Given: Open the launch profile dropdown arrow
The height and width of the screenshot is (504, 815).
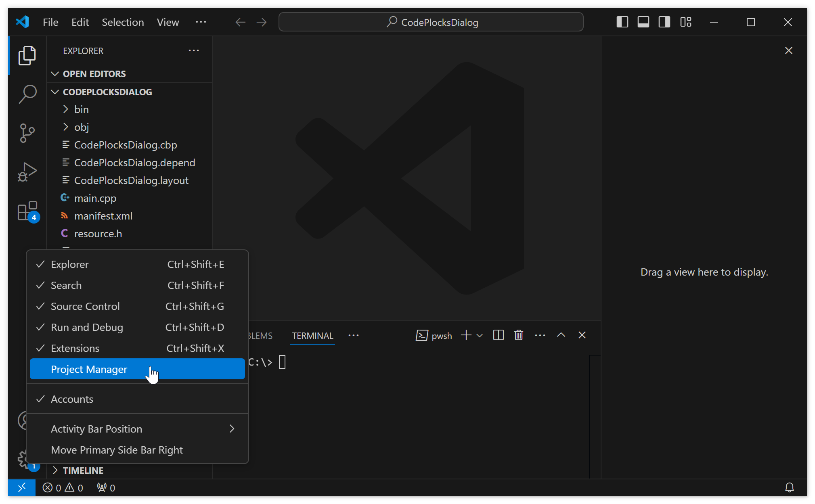Looking at the screenshot, I should point(480,335).
